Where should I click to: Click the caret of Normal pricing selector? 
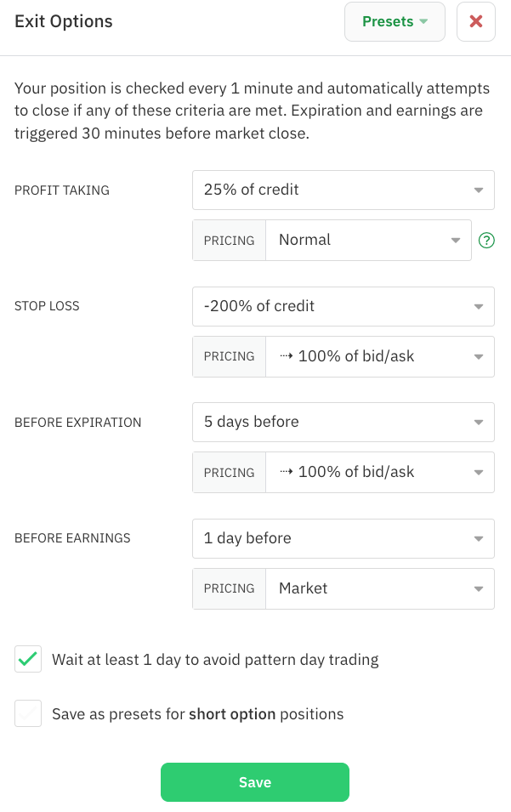coord(456,241)
